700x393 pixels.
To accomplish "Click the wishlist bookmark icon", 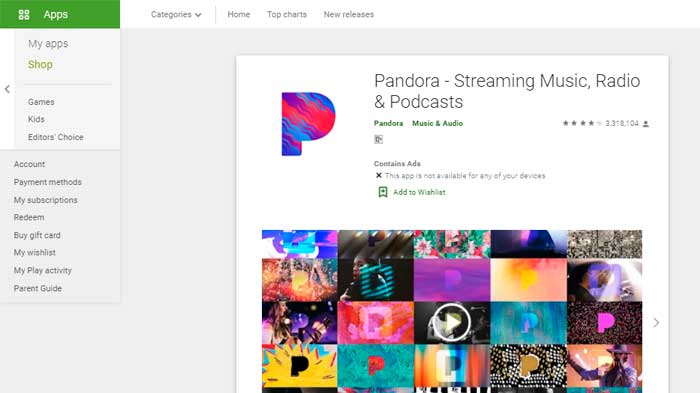I will point(383,192).
